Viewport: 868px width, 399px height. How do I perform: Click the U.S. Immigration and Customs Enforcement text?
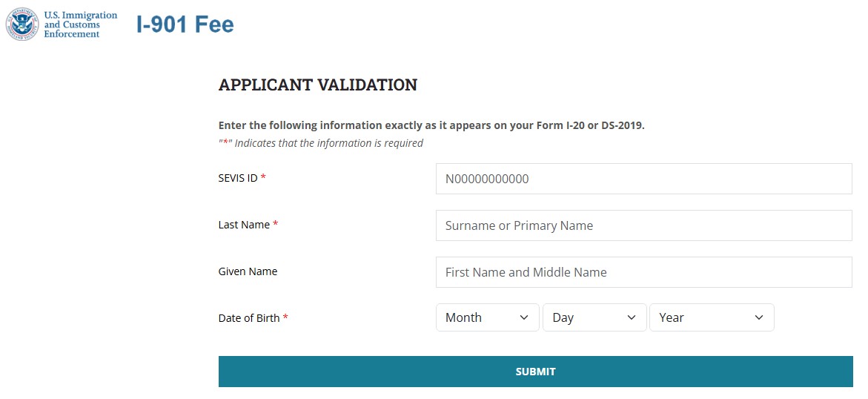[x=80, y=24]
